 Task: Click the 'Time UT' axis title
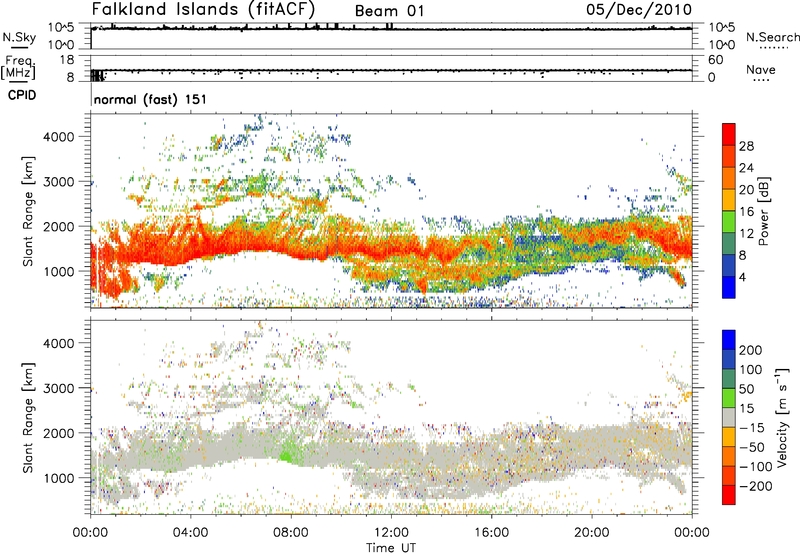tap(391, 547)
